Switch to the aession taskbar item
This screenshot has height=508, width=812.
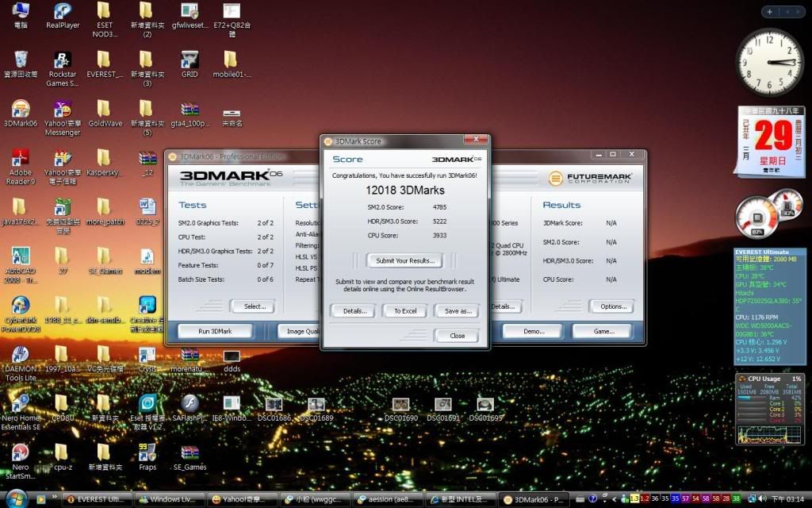388,500
